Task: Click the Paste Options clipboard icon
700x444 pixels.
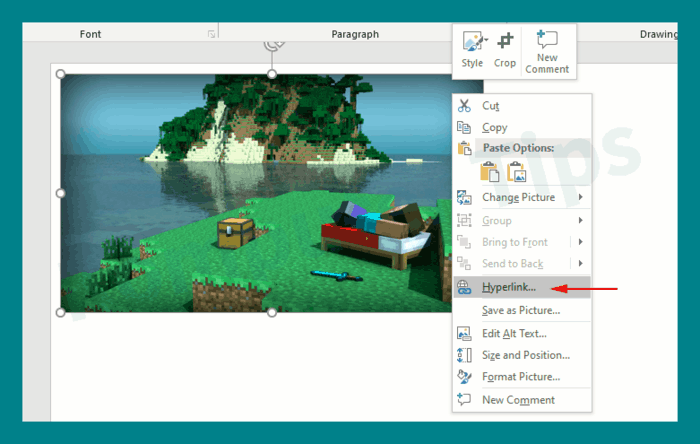Action: (464, 148)
